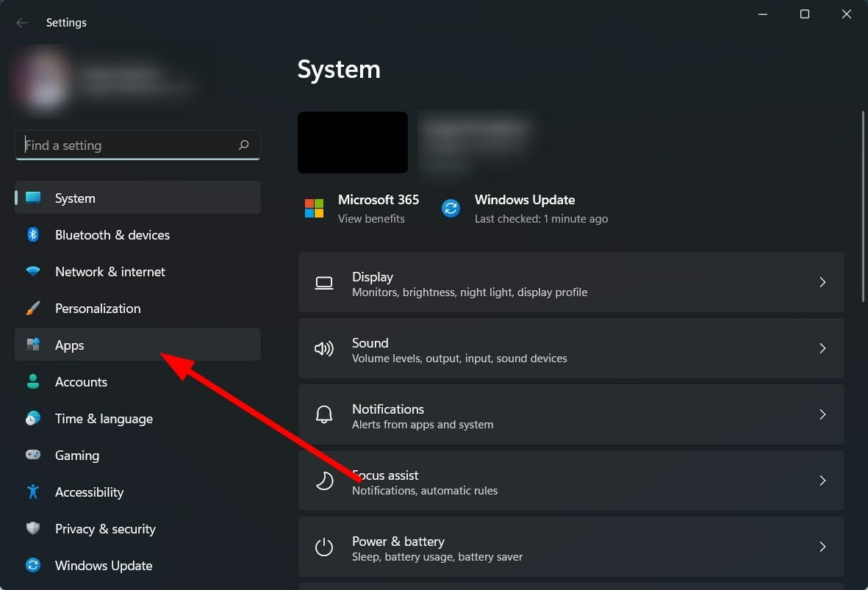Expand the Power & battery chevron
This screenshot has height=590, width=868.
pos(822,547)
